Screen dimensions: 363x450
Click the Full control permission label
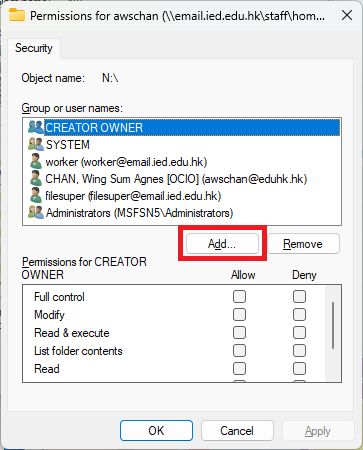tap(59, 297)
